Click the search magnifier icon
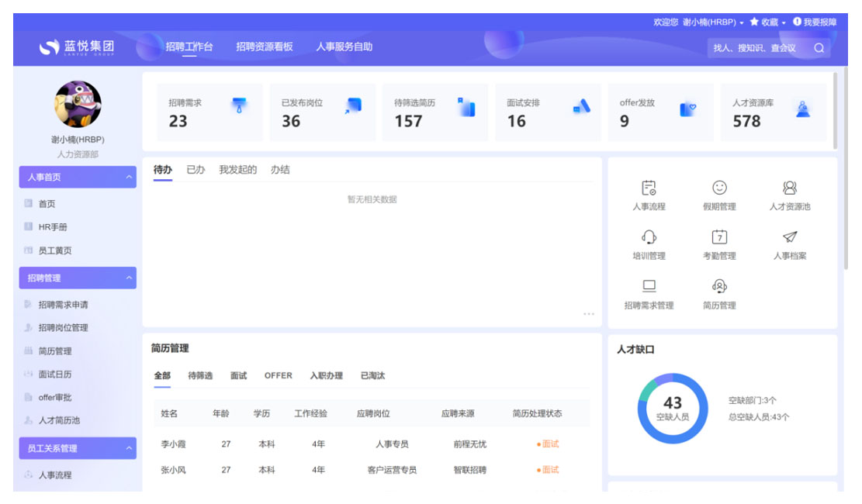The width and height of the screenshot is (862, 504). (x=819, y=48)
